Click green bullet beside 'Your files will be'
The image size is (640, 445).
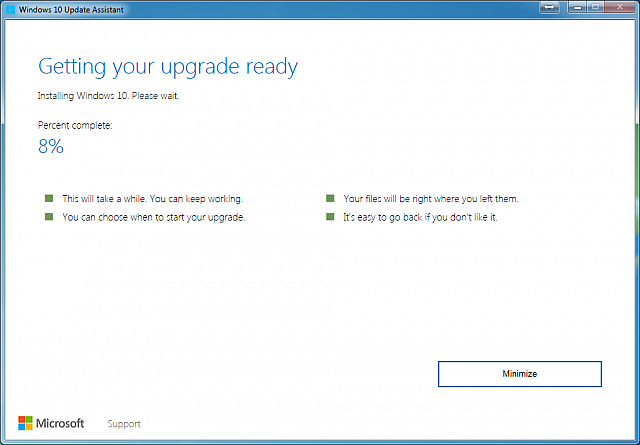[330, 198]
